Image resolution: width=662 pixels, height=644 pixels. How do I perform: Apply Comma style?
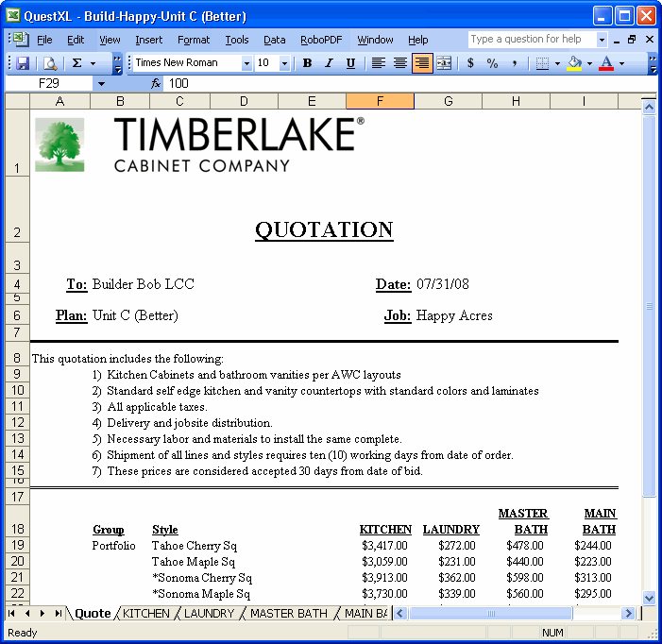(514, 63)
